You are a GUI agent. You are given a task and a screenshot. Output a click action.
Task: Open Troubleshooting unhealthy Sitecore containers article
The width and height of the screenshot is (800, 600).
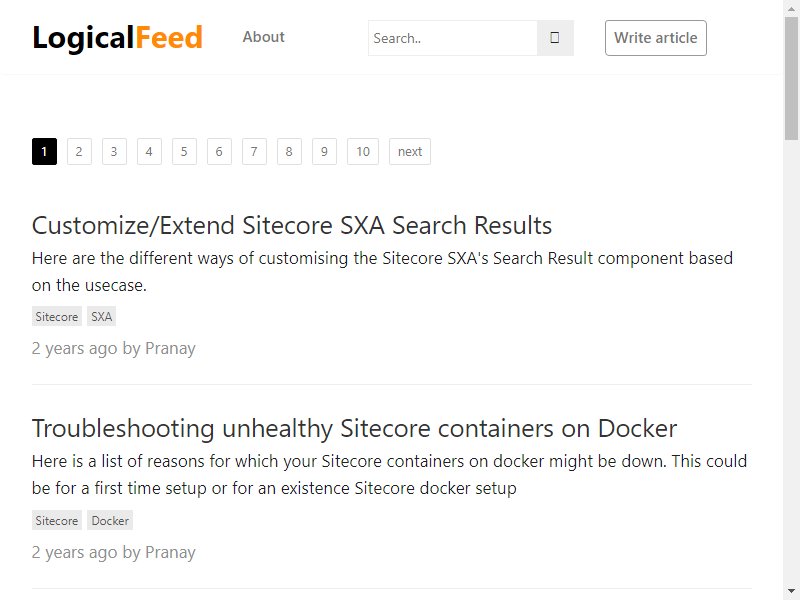coord(354,428)
